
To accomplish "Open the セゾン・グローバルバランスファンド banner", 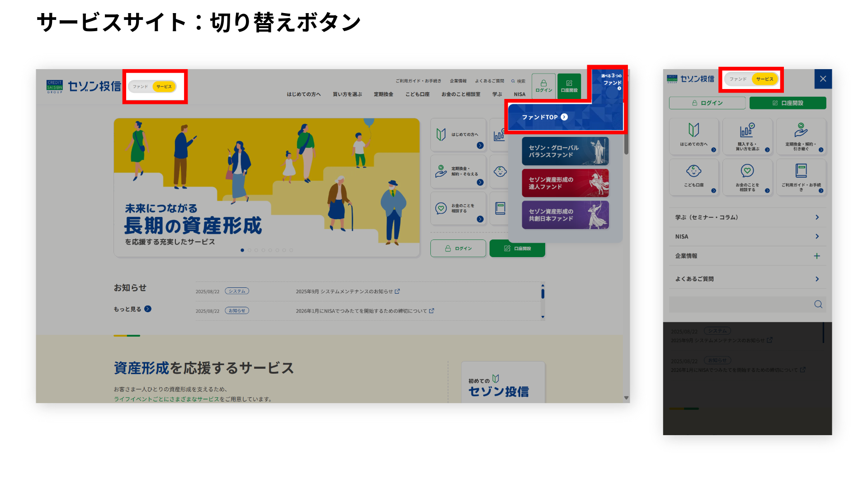I will pyautogui.click(x=565, y=151).
